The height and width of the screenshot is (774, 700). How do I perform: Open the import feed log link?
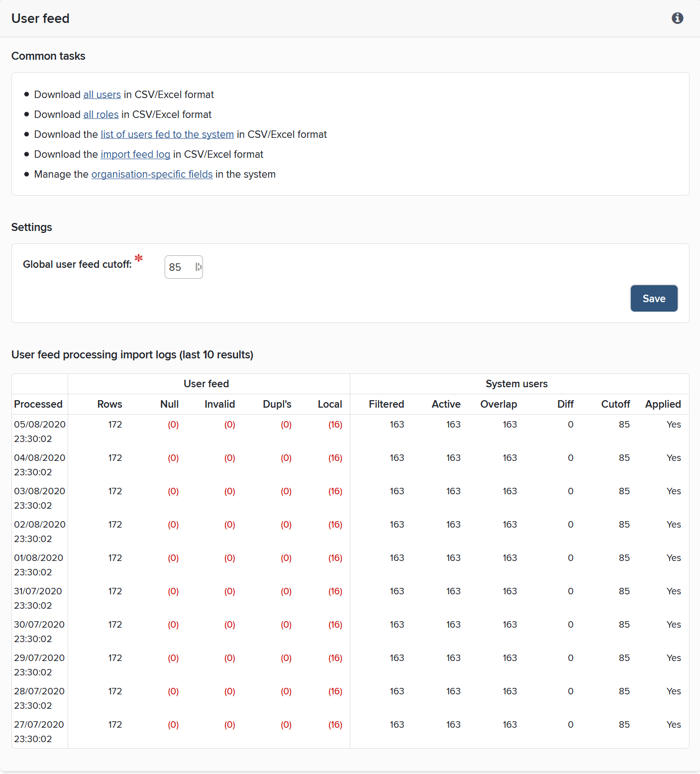(x=135, y=154)
